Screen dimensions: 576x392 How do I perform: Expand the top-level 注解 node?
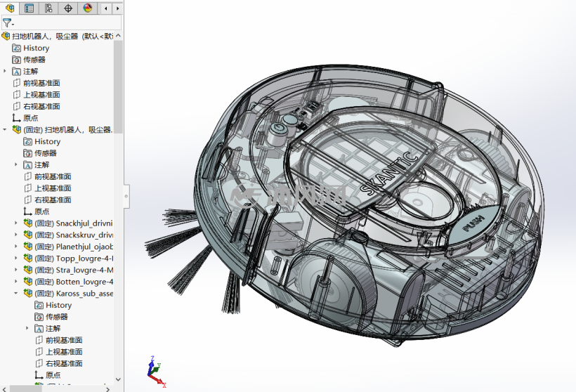pos(5,71)
